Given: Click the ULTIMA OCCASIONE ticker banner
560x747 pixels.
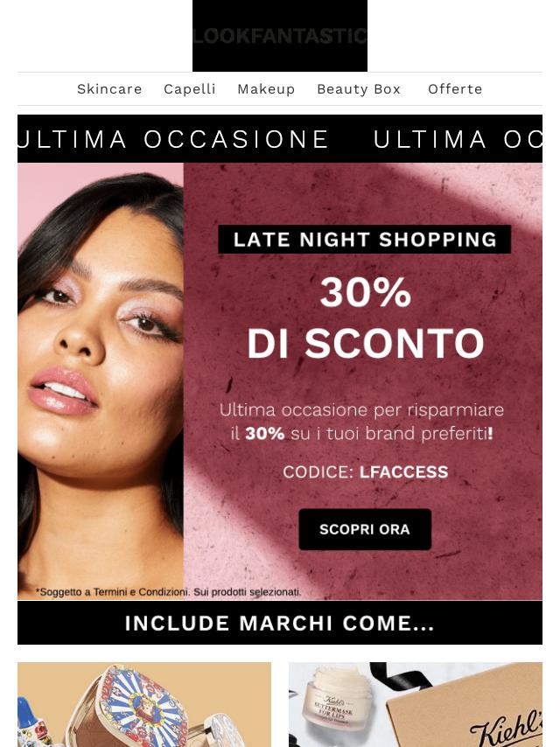Looking at the screenshot, I should coord(280,139).
